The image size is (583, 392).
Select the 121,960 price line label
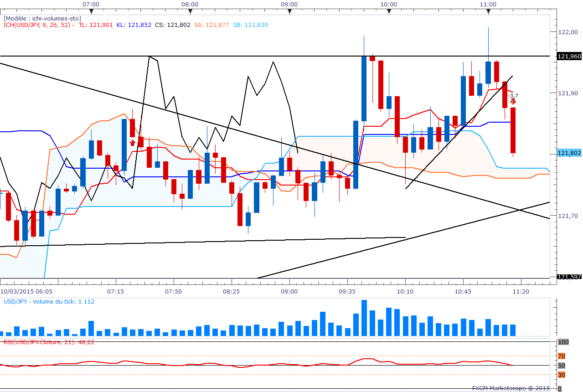tap(569, 57)
